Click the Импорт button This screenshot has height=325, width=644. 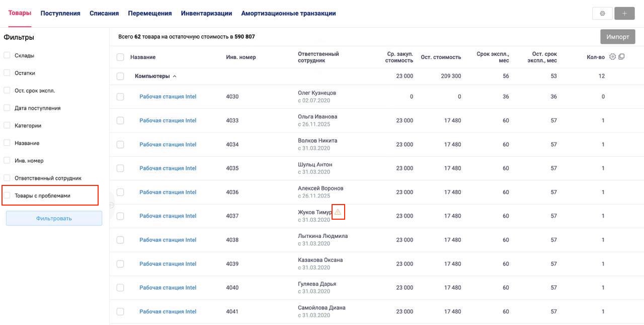tap(617, 37)
